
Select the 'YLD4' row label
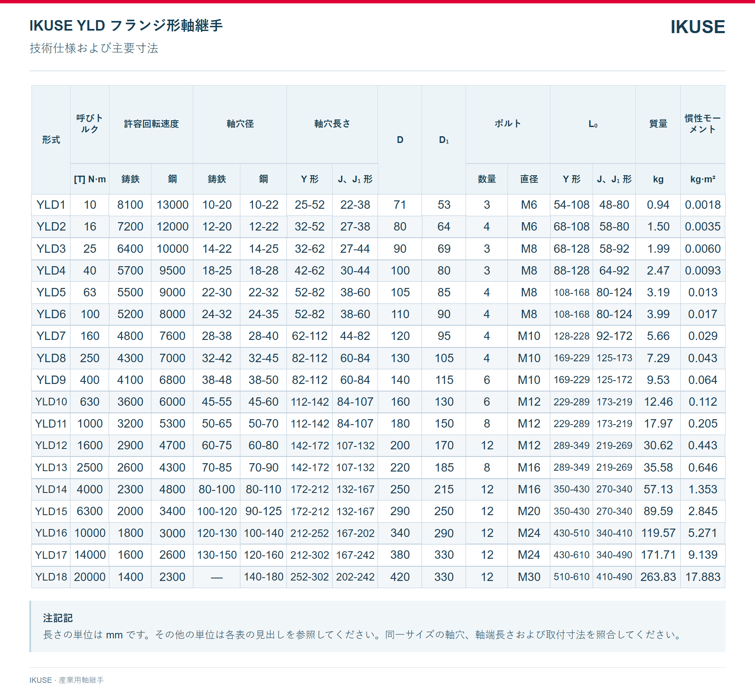tap(51, 270)
